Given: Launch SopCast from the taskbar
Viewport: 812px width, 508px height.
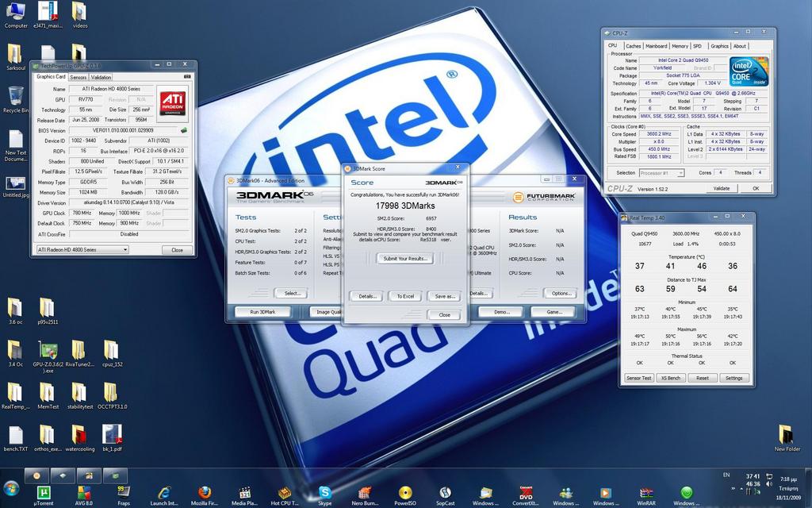Looking at the screenshot, I should 445,495.
